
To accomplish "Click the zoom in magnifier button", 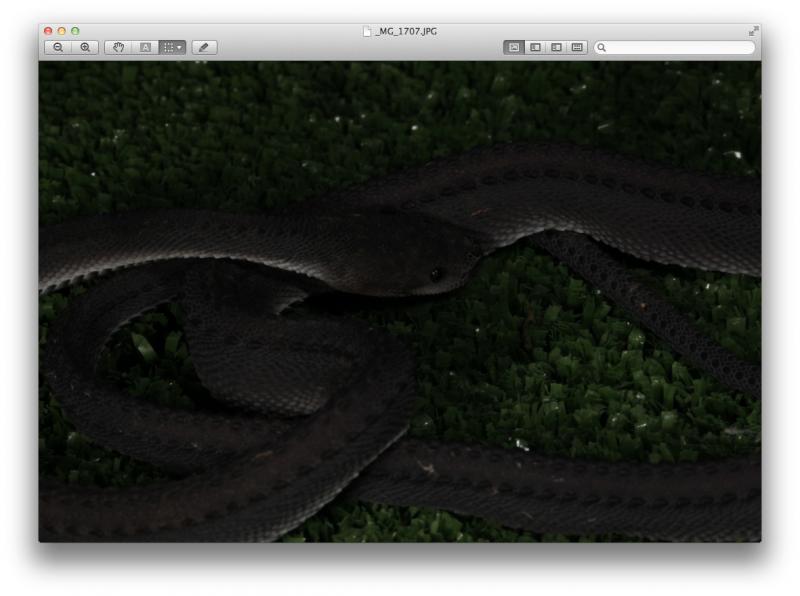I will click(x=85, y=47).
